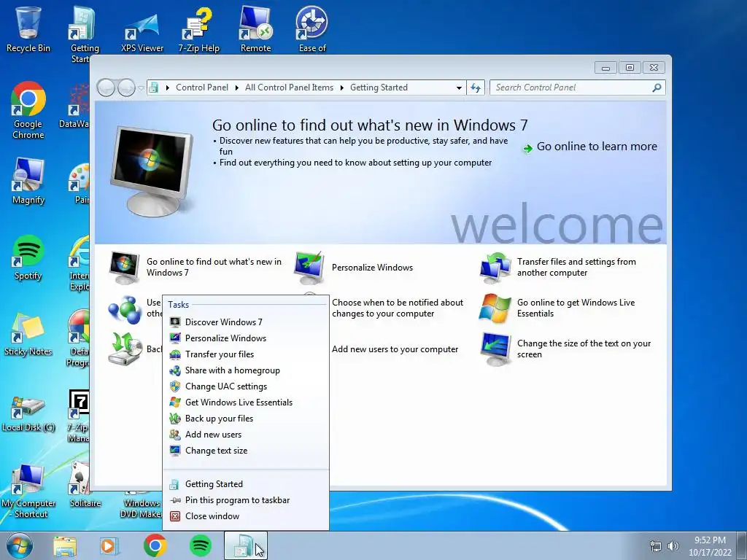The width and height of the screenshot is (747, 560).
Task: Open Personalize Windows item in window
Action: click(354, 268)
